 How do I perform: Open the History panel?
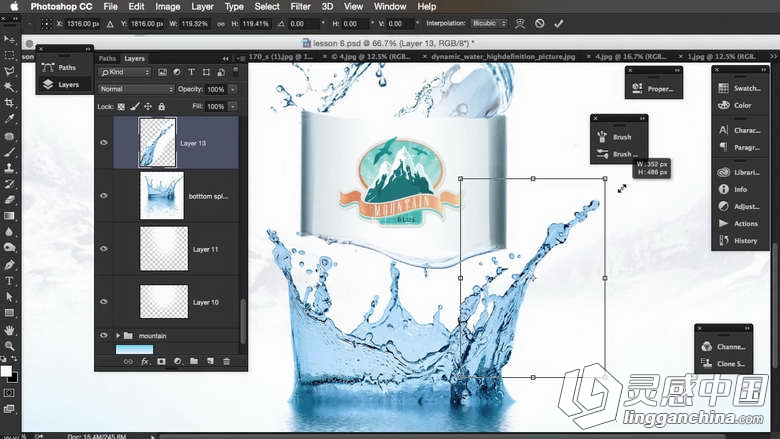click(739, 241)
